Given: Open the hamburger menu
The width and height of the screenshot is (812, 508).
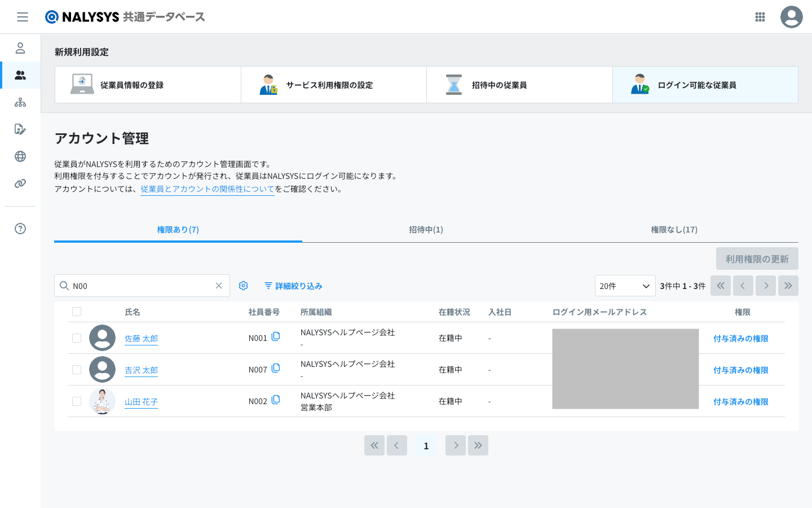Looking at the screenshot, I should (23, 17).
